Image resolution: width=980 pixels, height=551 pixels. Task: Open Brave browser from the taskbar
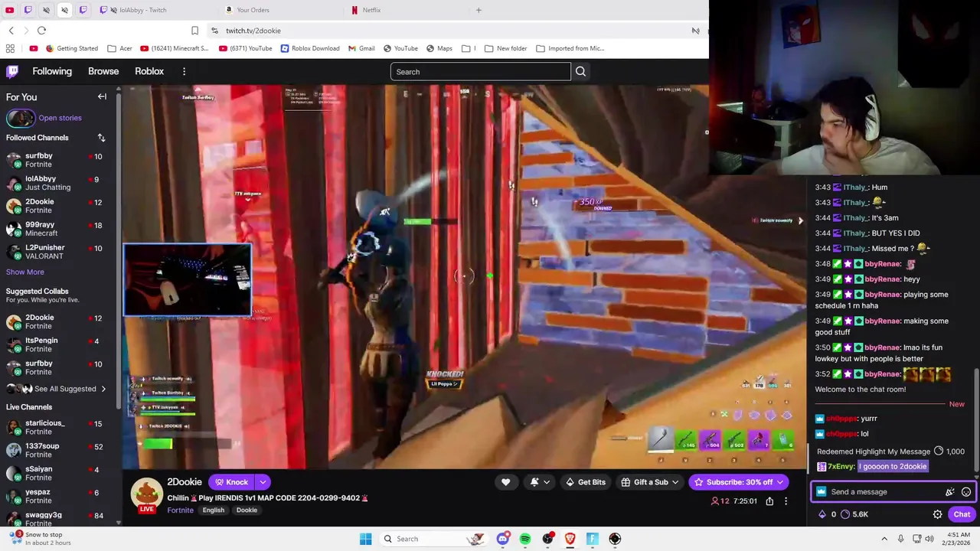pyautogui.click(x=570, y=539)
